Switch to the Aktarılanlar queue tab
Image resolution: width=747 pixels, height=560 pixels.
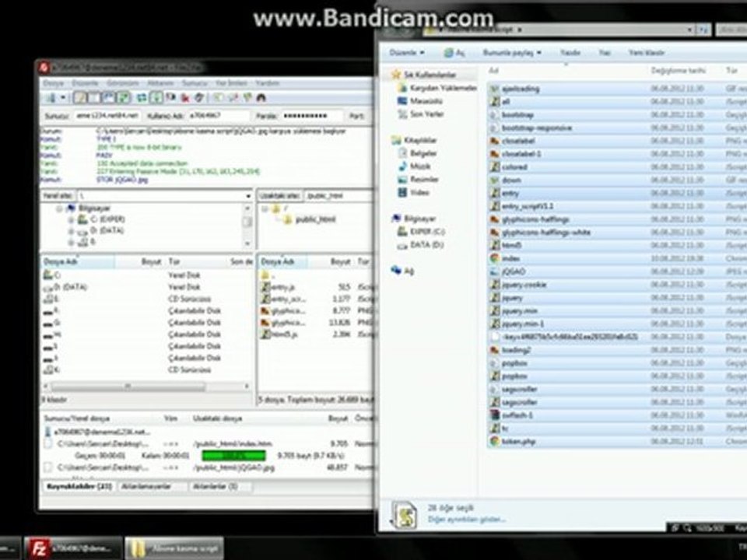pyautogui.click(x=215, y=486)
